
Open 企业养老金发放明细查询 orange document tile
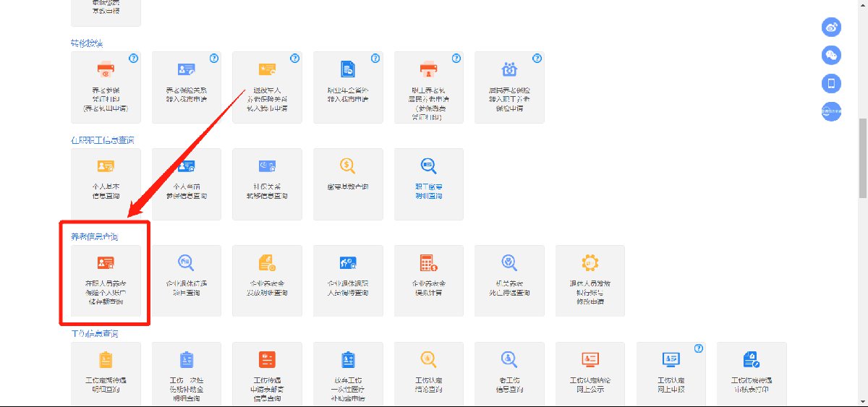[268, 280]
